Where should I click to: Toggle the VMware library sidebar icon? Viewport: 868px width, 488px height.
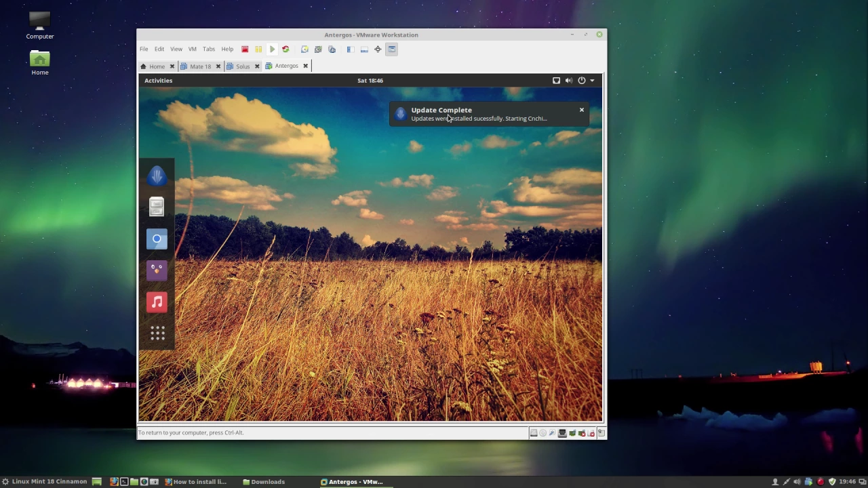pyautogui.click(x=350, y=49)
